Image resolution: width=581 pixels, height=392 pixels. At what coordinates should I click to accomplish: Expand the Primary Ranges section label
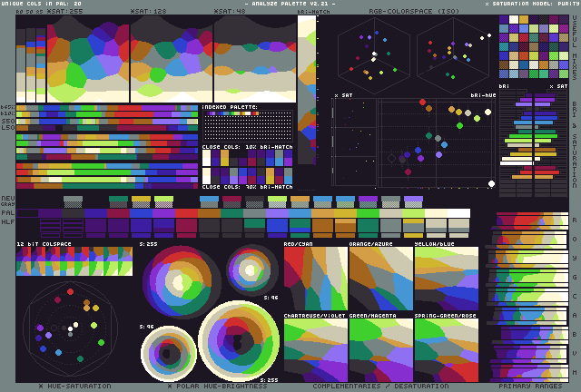tap(531, 386)
